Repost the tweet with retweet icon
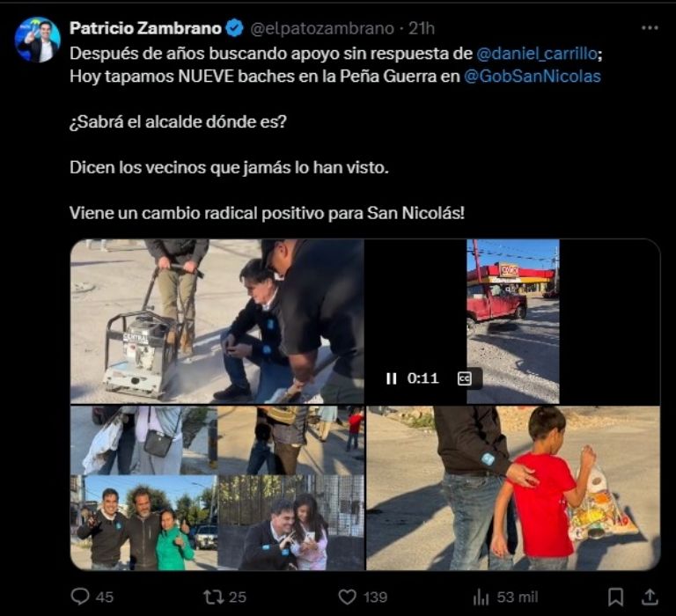 (x=213, y=597)
